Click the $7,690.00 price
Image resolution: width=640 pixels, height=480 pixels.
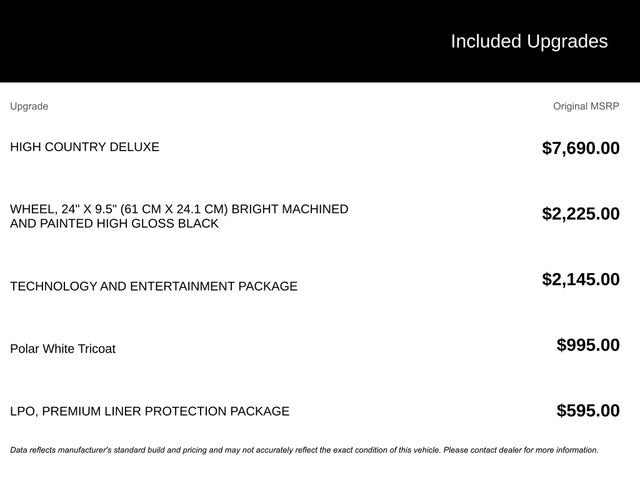tap(580, 149)
